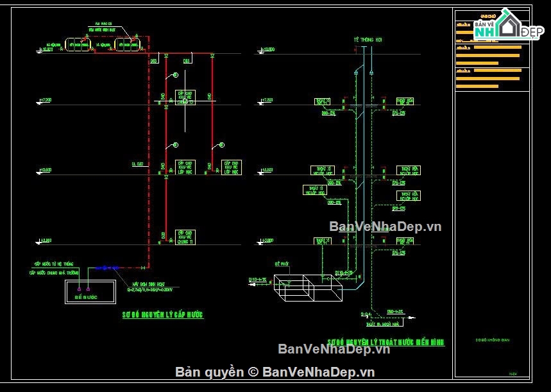
Task: Click the BanVeNhaDep.vn watermark in drawing center
Action: point(385,226)
